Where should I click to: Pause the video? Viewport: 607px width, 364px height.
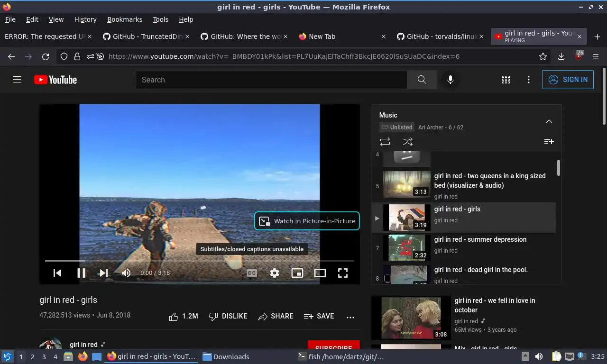(x=81, y=273)
